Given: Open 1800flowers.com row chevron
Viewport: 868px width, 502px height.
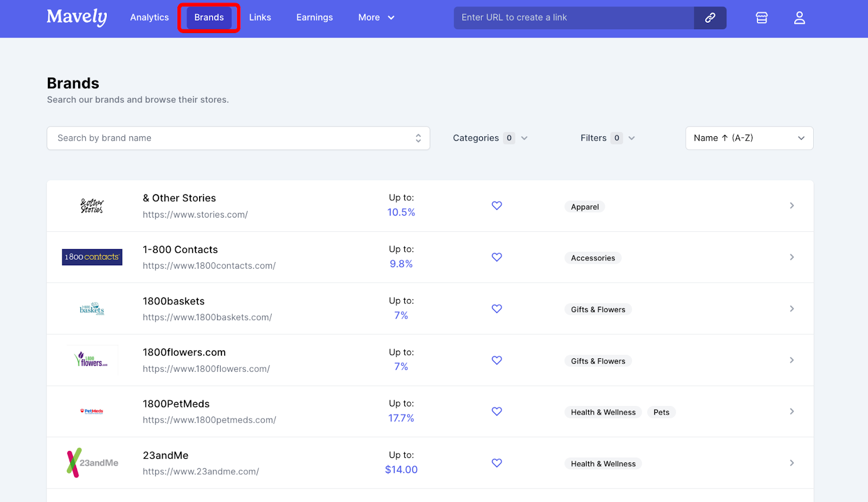Looking at the screenshot, I should [792, 360].
